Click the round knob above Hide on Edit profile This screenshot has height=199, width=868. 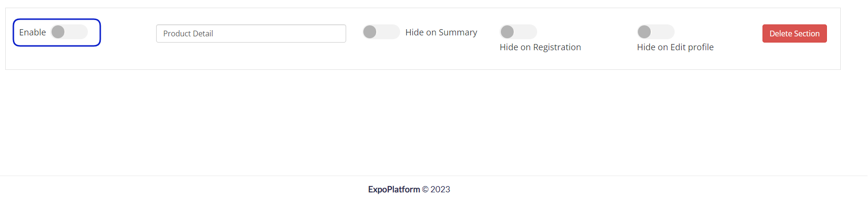[645, 32]
